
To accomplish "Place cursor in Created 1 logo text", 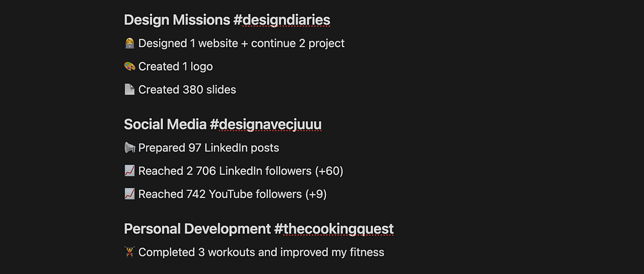I will click(x=175, y=66).
